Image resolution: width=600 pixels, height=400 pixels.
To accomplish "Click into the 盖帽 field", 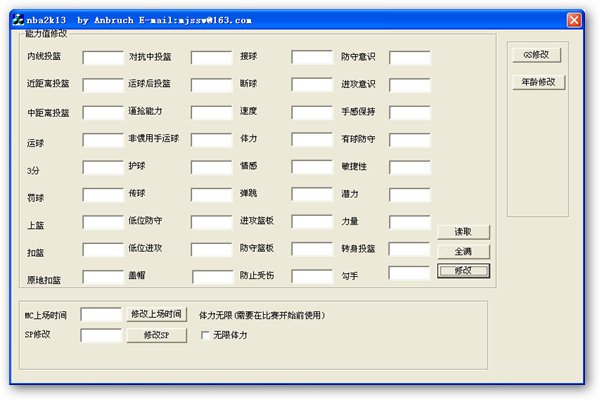I will [213, 277].
